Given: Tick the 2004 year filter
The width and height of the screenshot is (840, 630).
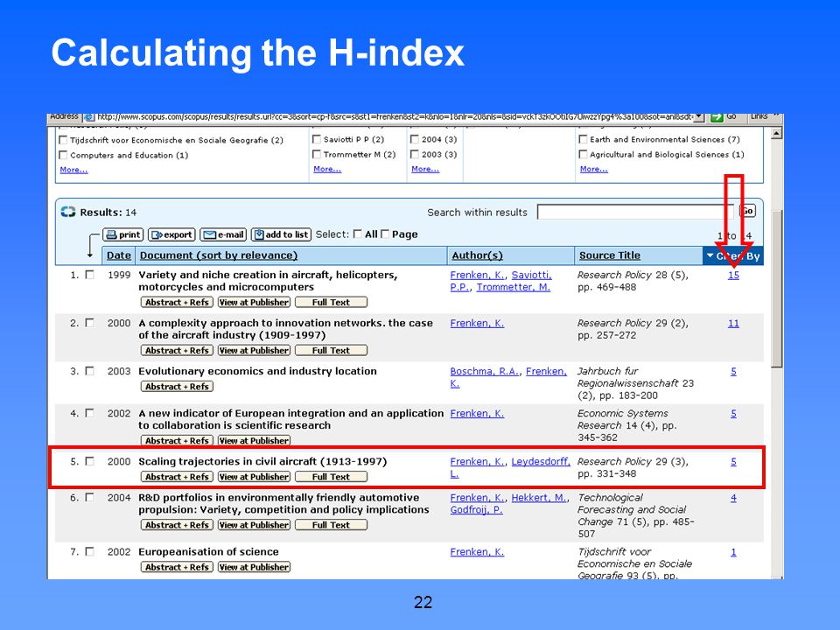Looking at the screenshot, I should point(415,139).
